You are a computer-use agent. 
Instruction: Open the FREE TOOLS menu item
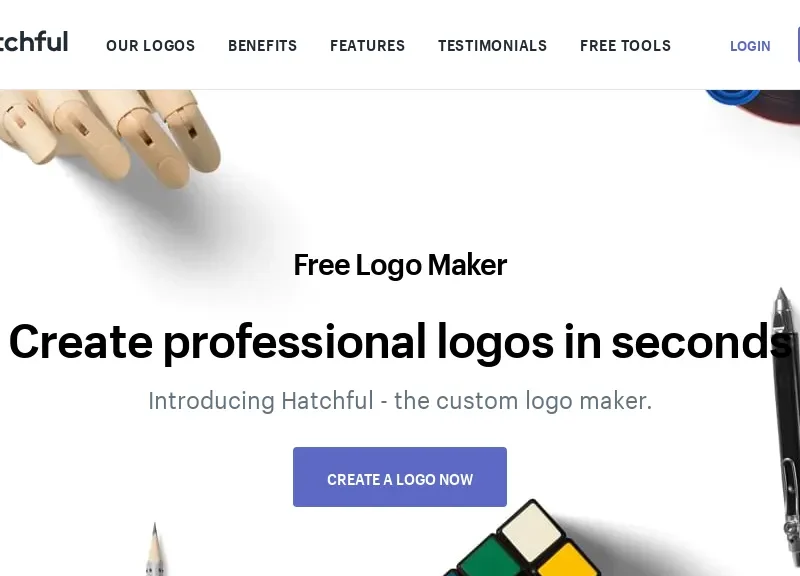(626, 46)
